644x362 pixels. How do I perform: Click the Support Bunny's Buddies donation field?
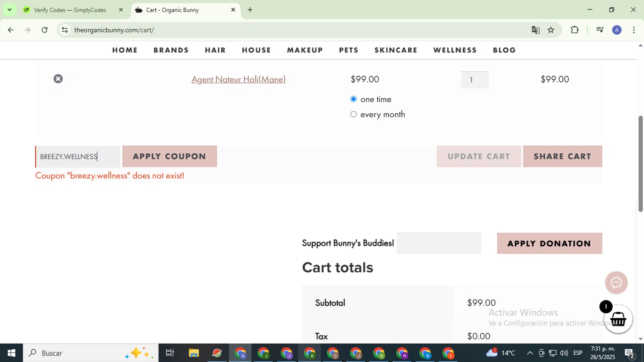[x=439, y=243]
